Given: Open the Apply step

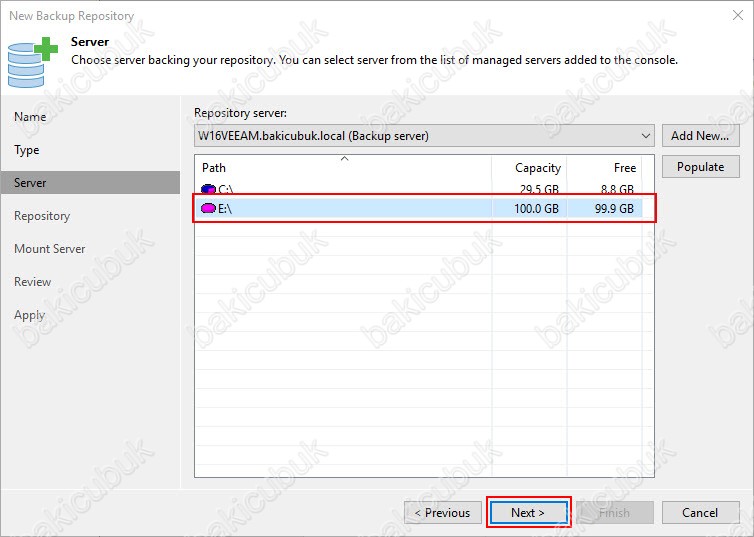Looking at the screenshot, I should [29, 315].
